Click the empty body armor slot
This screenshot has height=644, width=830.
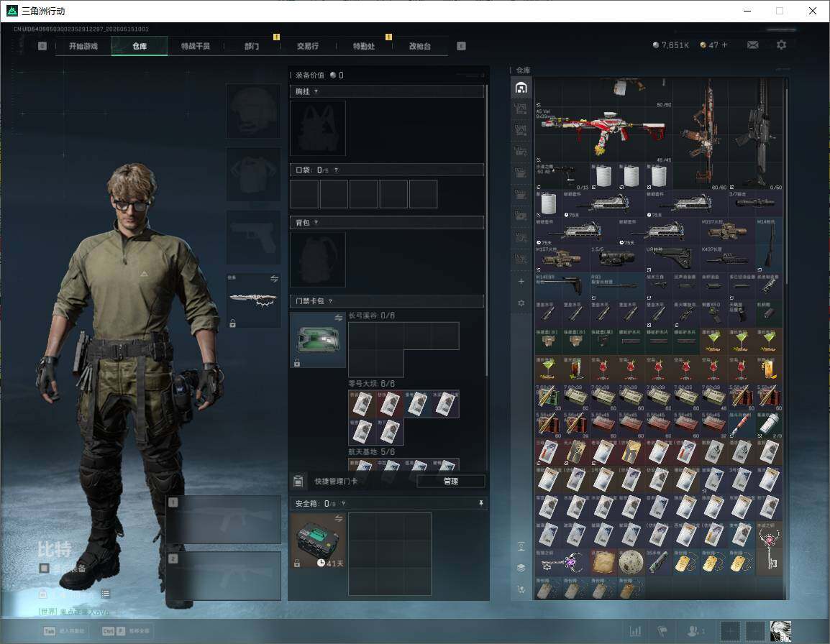(254, 174)
